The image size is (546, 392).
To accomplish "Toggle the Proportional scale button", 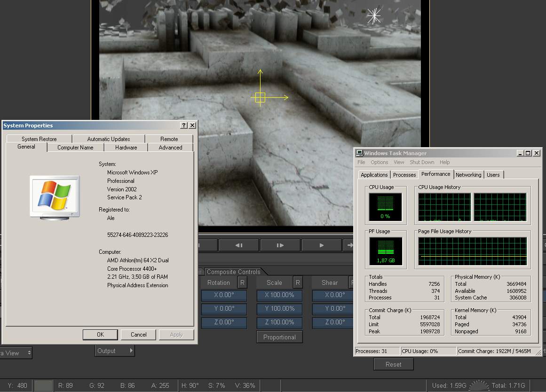I will [279, 337].
